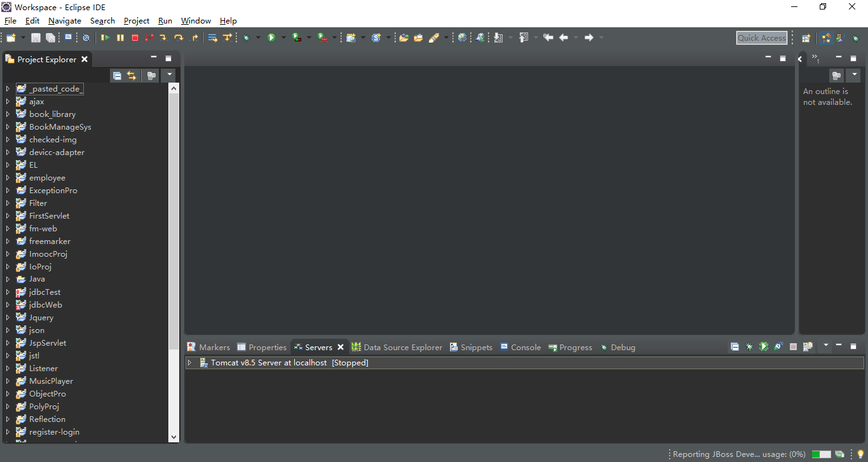This screenshot has width=868, height=462.
Task: Expand the Tomcat v8.5 Server node
Action: [x=189, y=363]
